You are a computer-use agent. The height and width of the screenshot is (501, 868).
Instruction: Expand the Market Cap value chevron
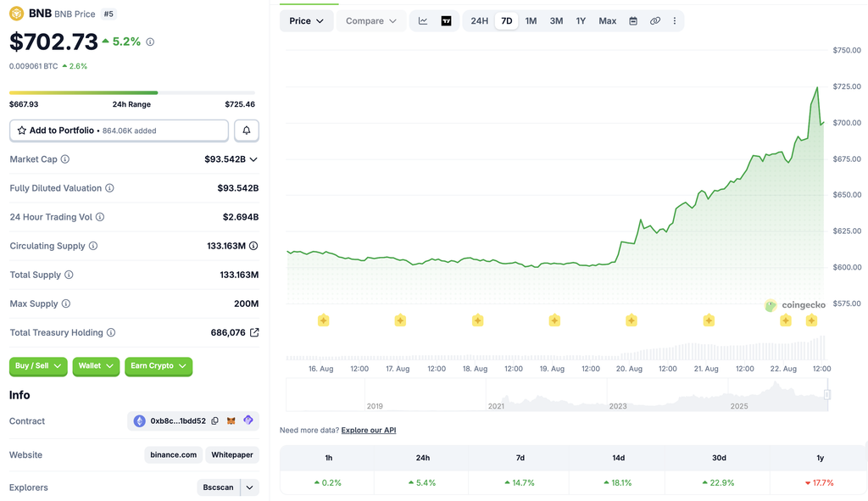pyautogui.click(x=253, y=159)
